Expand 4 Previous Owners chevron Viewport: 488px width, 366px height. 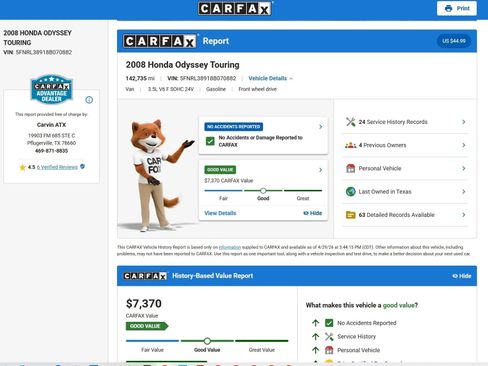[x=464, y=145]
